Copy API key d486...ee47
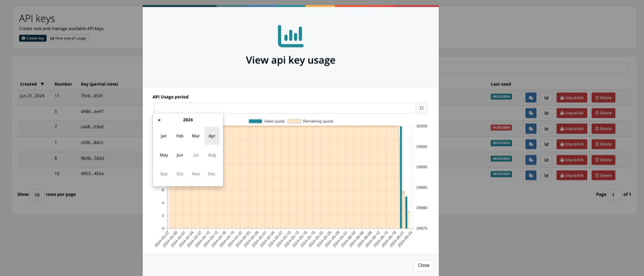 (x=531, y=113)
